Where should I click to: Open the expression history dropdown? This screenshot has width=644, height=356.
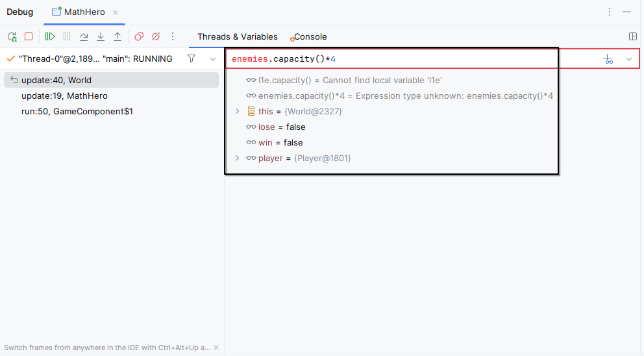click(x=628, y=59)
